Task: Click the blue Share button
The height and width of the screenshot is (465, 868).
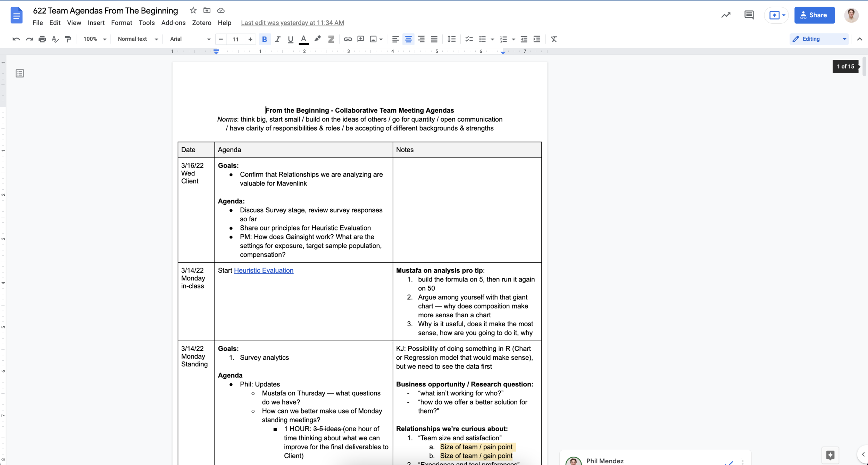Action: pos(814,15)
